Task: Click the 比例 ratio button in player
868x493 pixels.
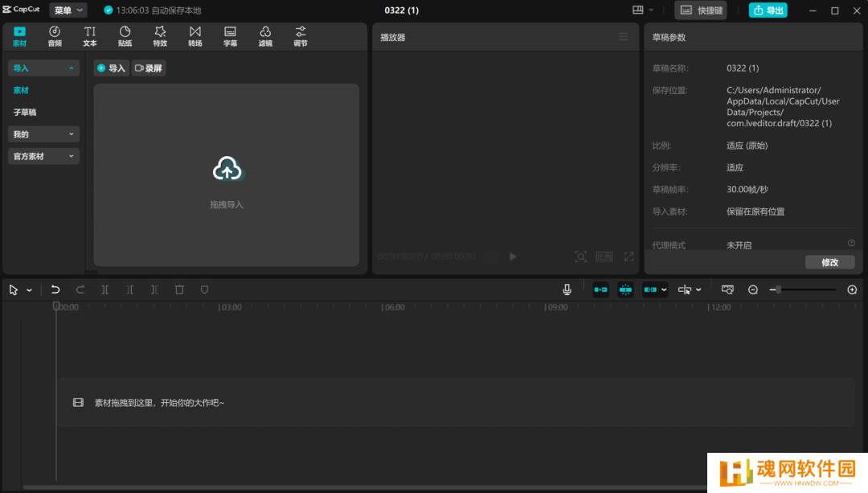Action: 604,257
